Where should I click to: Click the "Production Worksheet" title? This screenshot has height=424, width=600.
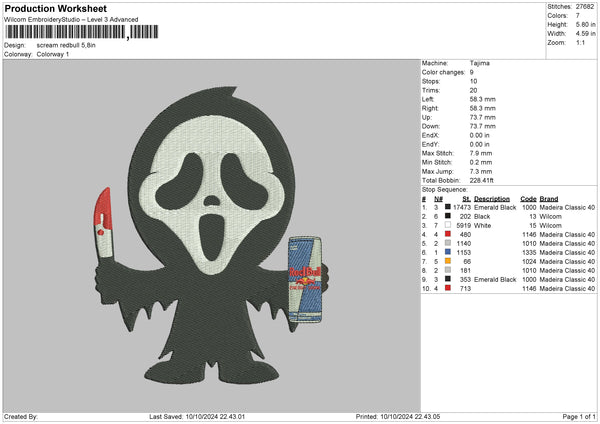[x=55, y=8]
